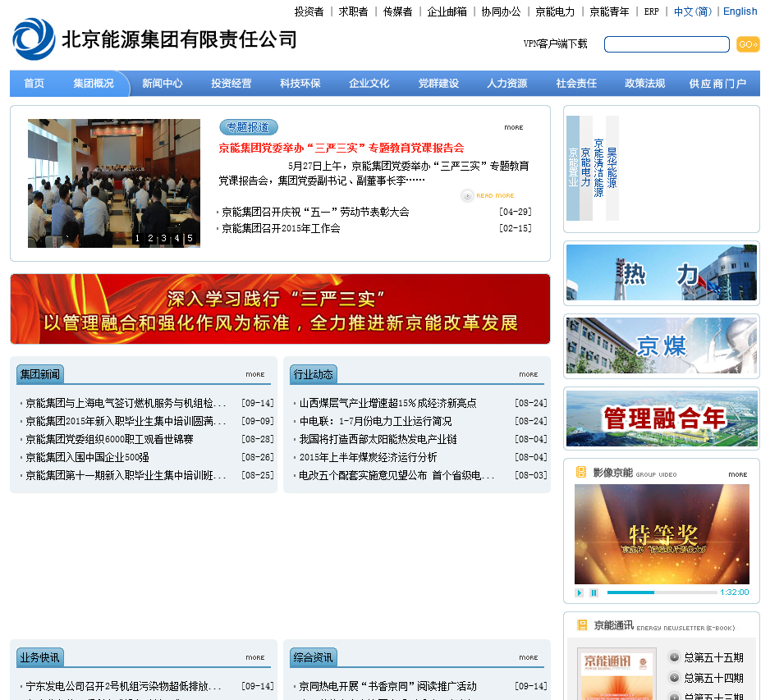The height and width of the screenshot is (700, 770).
Task: Click the red 三严三实 banner
Action: click(x=280, y=309)
